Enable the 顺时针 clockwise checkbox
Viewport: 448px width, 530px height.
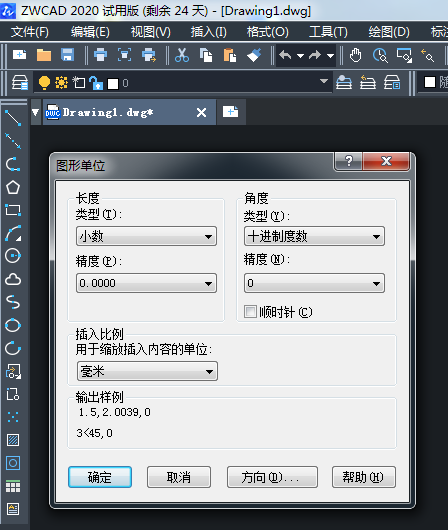click(x=250, y=312)
